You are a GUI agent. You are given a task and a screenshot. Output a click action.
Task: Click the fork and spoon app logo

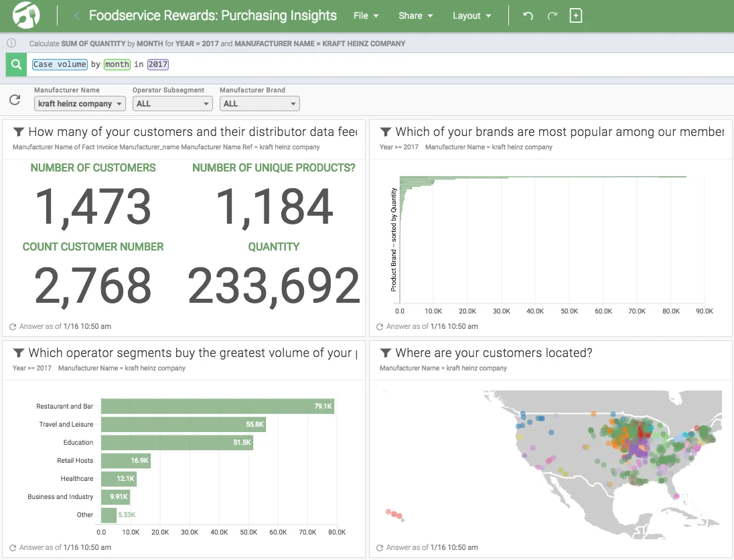(x=26, y=15)
